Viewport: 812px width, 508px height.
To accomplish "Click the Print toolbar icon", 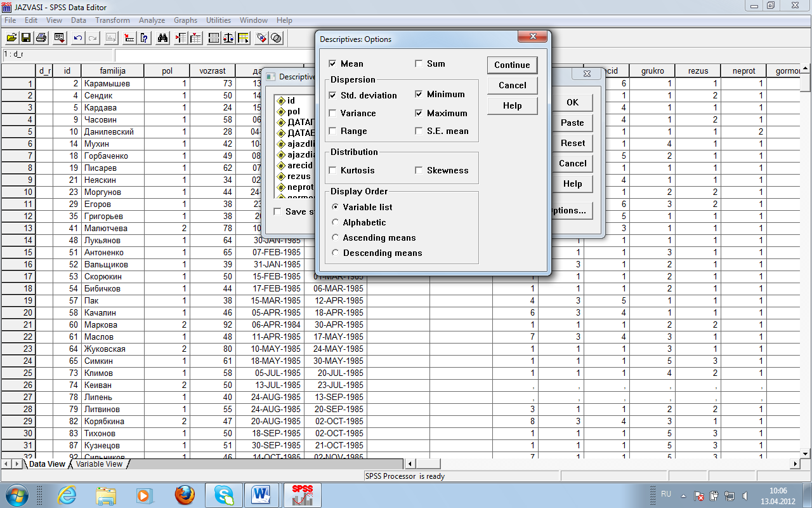I will point(41,38).
